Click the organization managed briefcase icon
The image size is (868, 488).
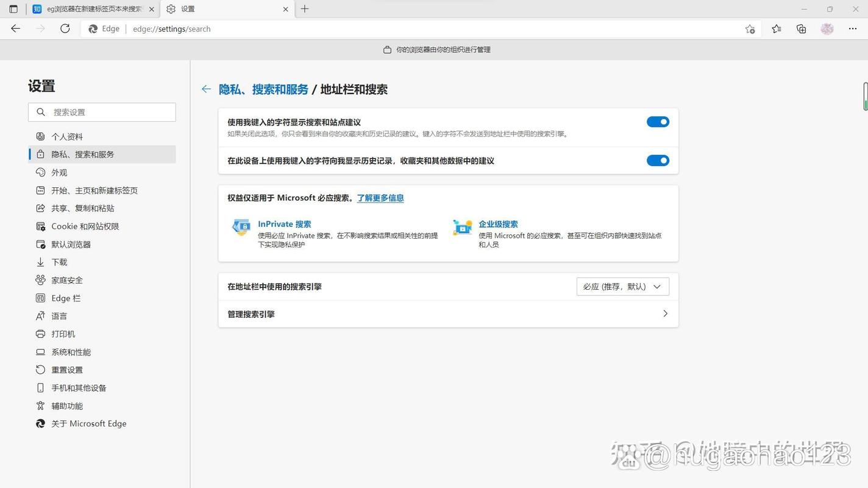click(387, 49)
